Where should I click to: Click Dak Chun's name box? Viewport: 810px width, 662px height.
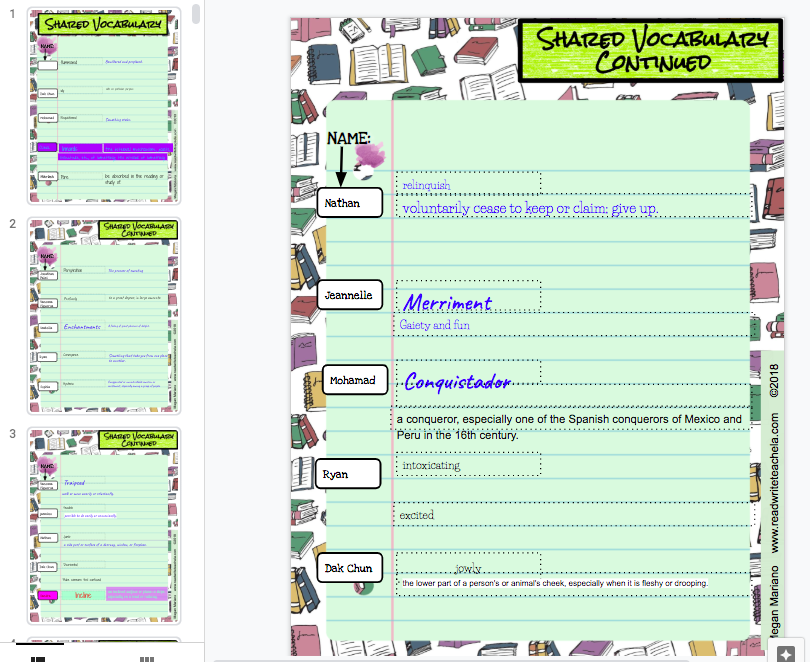349,567
